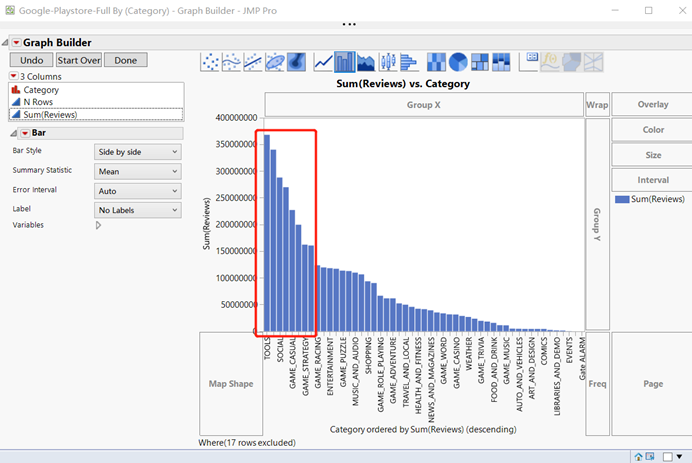Open the Bar section red triangle menu
This screenshot has width=692, height=463.
point(25,133)
